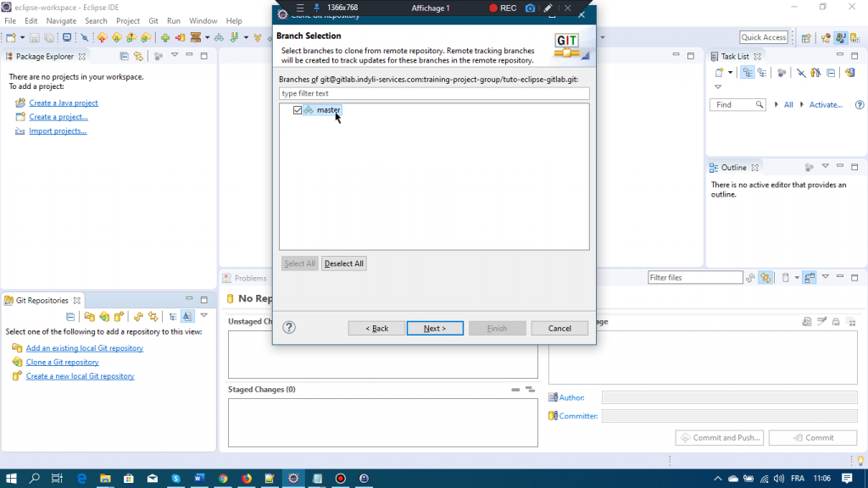Click Add an existing local Git repository link
868x488 pixels.
pos(84,348)
